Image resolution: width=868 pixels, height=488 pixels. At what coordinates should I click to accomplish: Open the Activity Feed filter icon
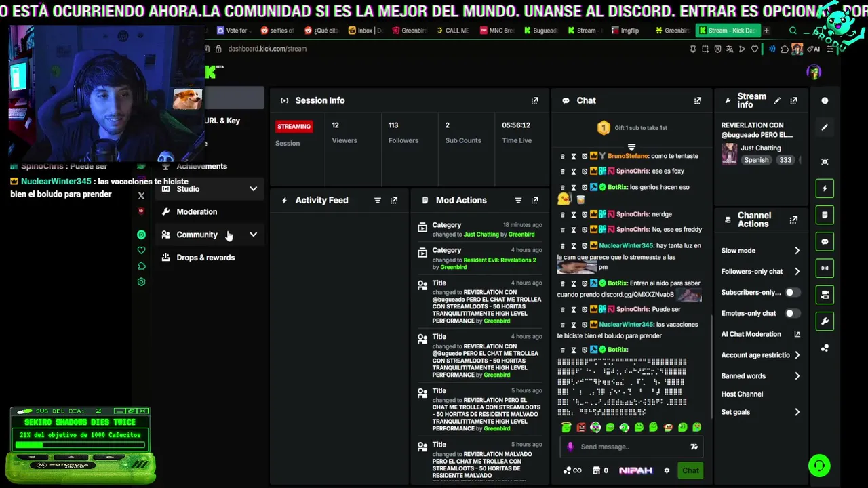(378, 200)
